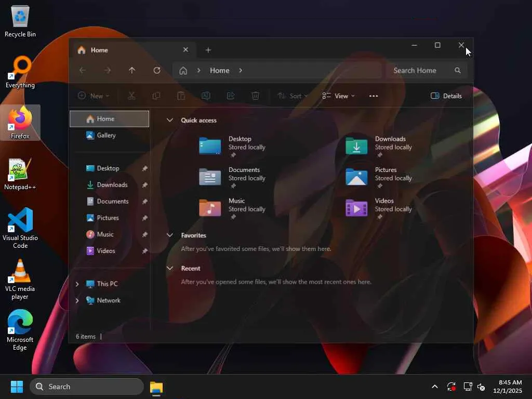The height and width of the screenshot is (399, 532).
Task: Click the pin next to Pictures in sidebar
Action: coord(144,218)
